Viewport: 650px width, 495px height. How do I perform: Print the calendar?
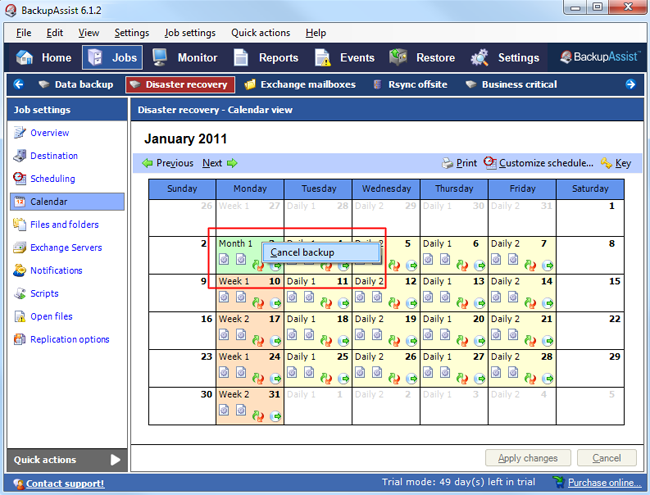[460, 163]
